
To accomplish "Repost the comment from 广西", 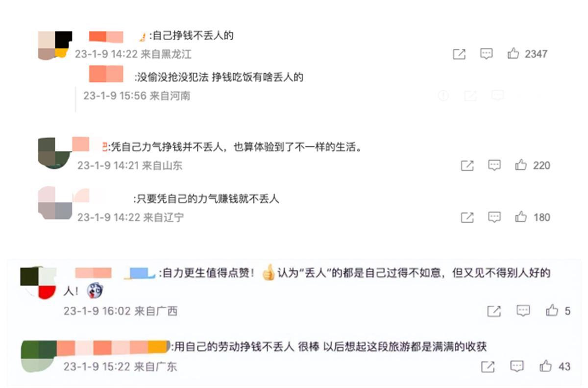I will coord(494,311).
